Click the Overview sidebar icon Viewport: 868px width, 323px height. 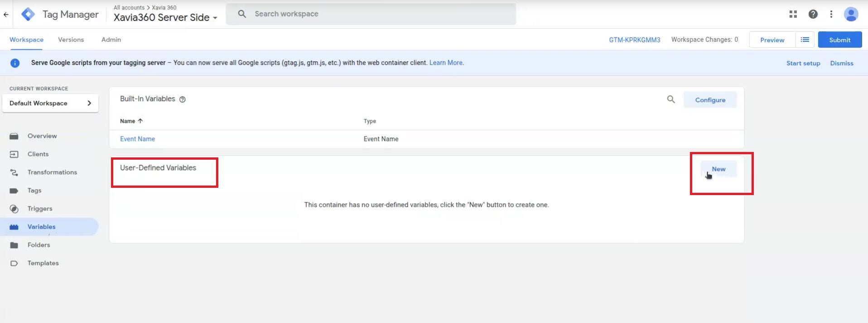tap(14, 136)
